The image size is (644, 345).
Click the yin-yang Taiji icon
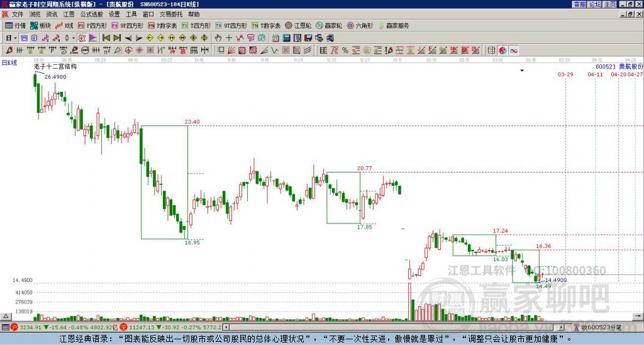502,50
